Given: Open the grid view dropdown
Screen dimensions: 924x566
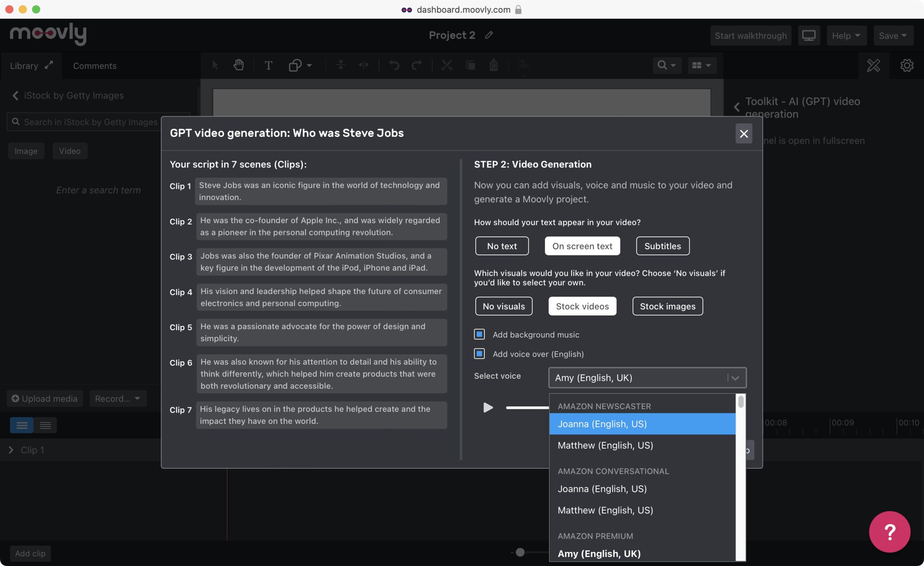Looking at the screenshot, I should pyautogui.click(x=702, y=65).
